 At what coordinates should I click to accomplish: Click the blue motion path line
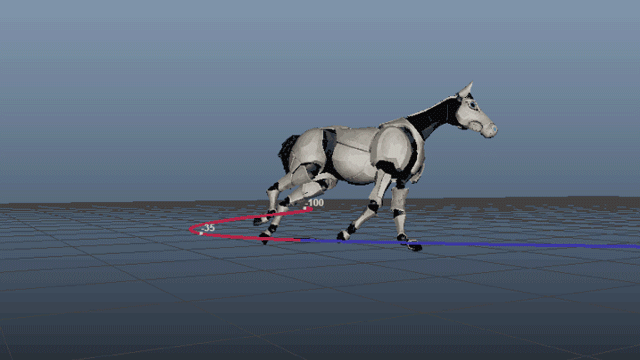tap(469, 244)
